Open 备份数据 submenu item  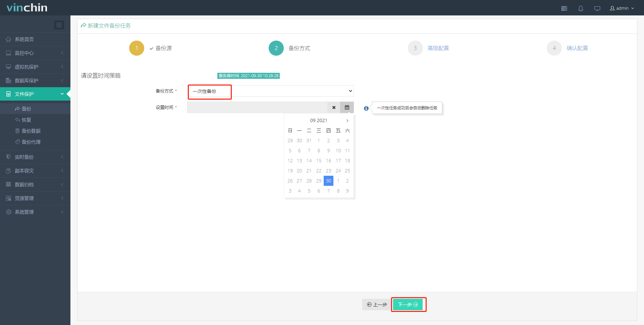(x=35, y=131)
